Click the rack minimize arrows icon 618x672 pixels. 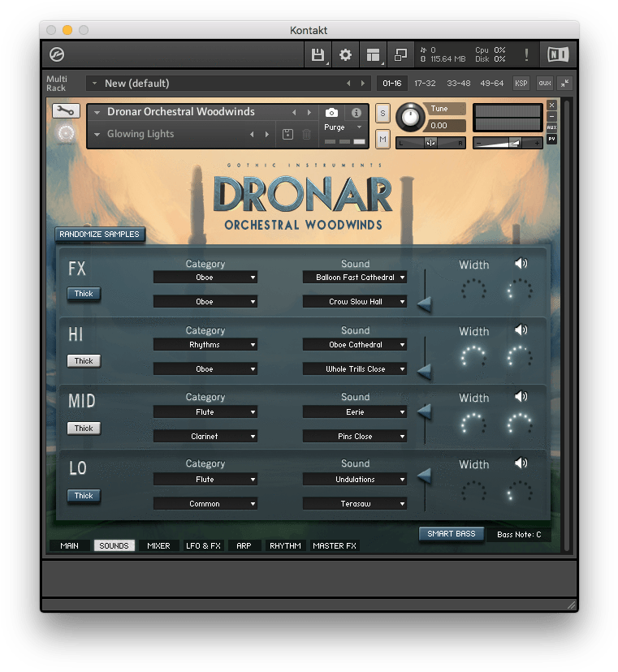coord(565,83)
